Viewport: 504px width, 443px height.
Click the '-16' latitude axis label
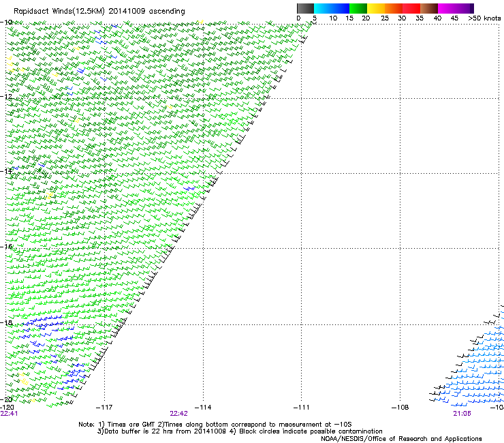click(6, 247)
